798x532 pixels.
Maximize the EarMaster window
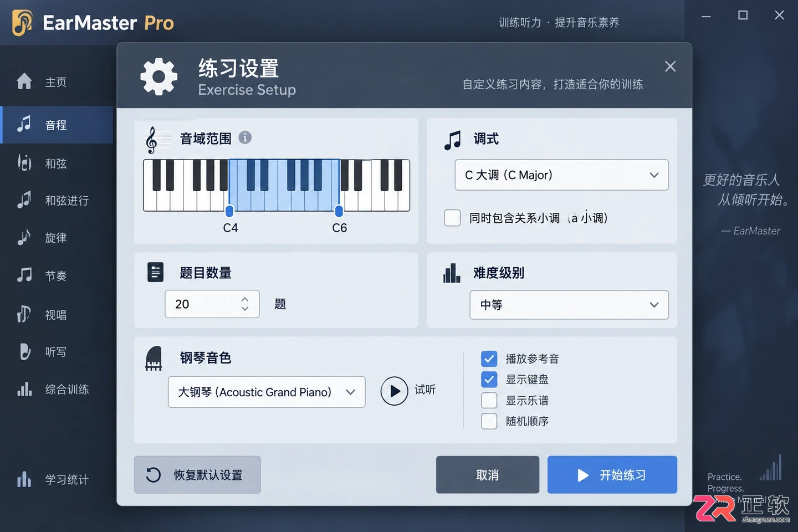coord(743,16)
